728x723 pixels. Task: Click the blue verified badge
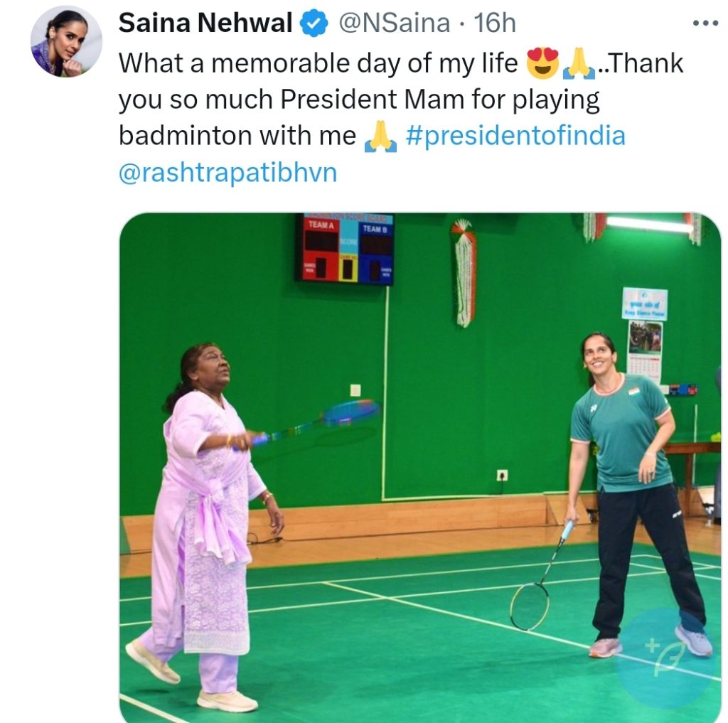tap(314, 23)
